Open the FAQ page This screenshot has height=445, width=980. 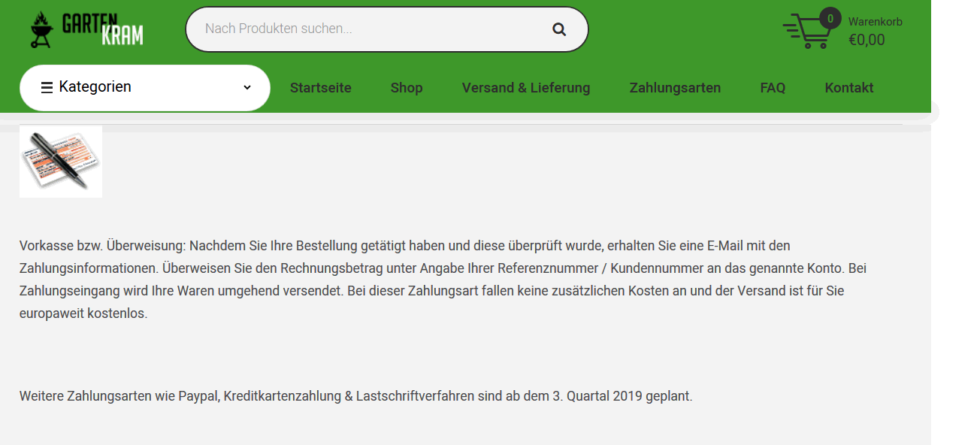(773, 88)
